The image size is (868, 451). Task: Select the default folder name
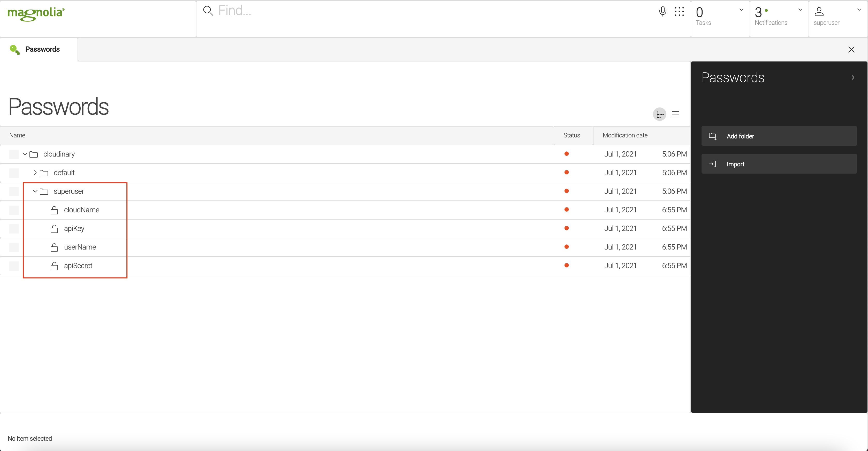pos(64,173)
